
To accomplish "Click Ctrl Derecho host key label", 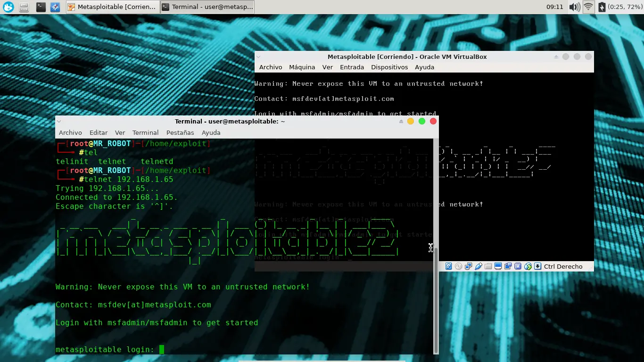I will pos(563,266).
